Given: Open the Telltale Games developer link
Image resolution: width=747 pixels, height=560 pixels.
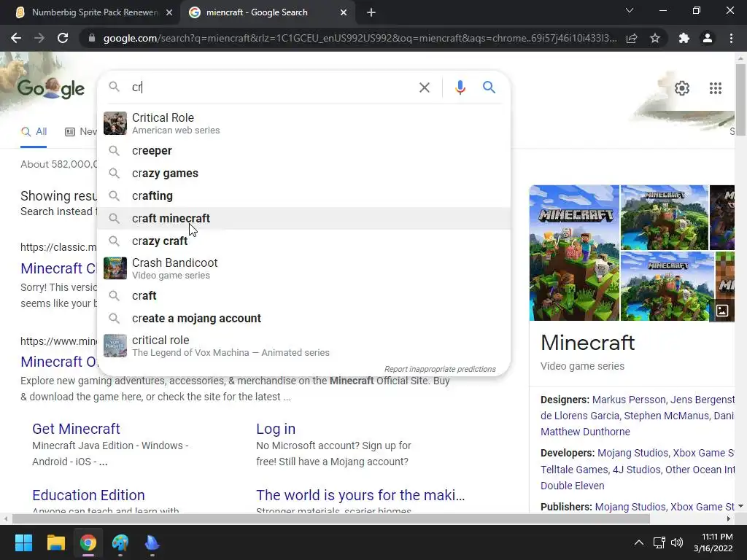Looking at the screenshot, I should pyautogui.click(x=574, y=470).
